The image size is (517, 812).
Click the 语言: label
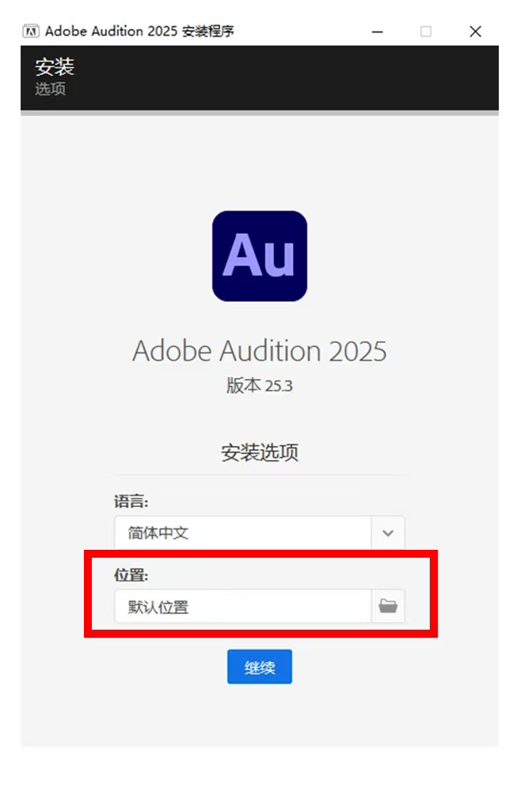coord(131,501)
